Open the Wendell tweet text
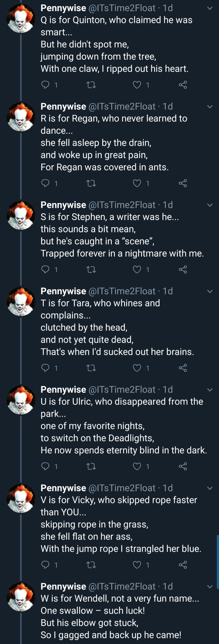219x644 pixels. point(120,617)
